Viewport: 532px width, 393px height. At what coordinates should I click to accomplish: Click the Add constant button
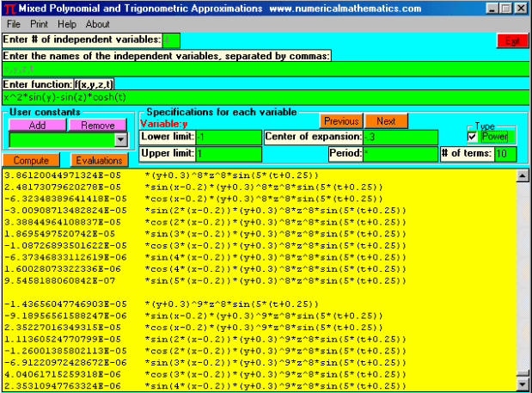pos(36,125)
